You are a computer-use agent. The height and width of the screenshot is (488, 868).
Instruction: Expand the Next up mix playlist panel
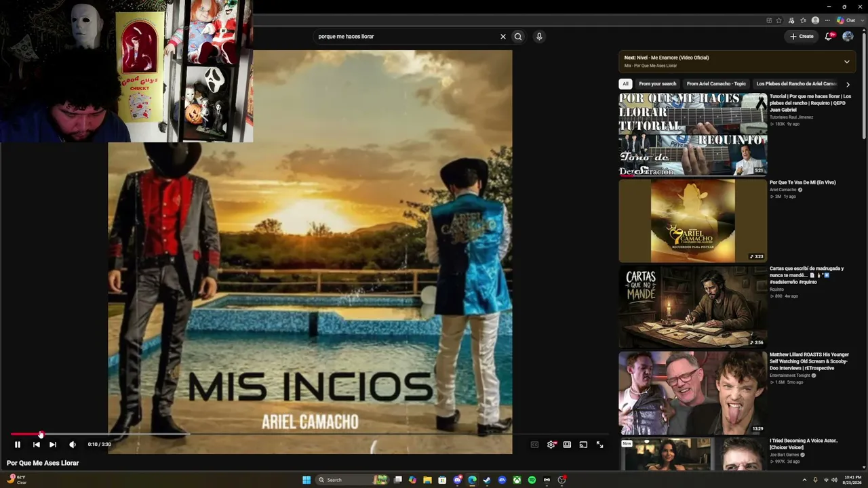pos(846,62)
